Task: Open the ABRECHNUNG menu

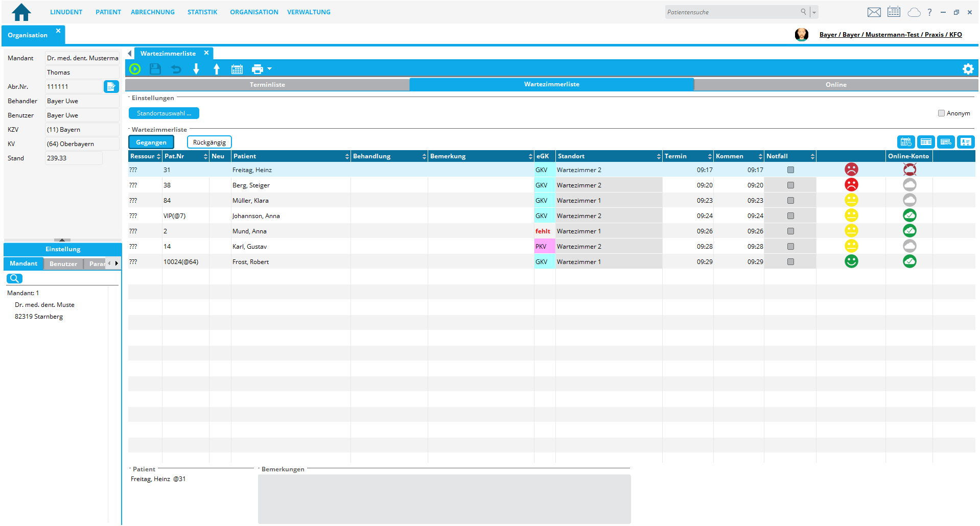Action: pyautogui.click(x=152, y=12)
